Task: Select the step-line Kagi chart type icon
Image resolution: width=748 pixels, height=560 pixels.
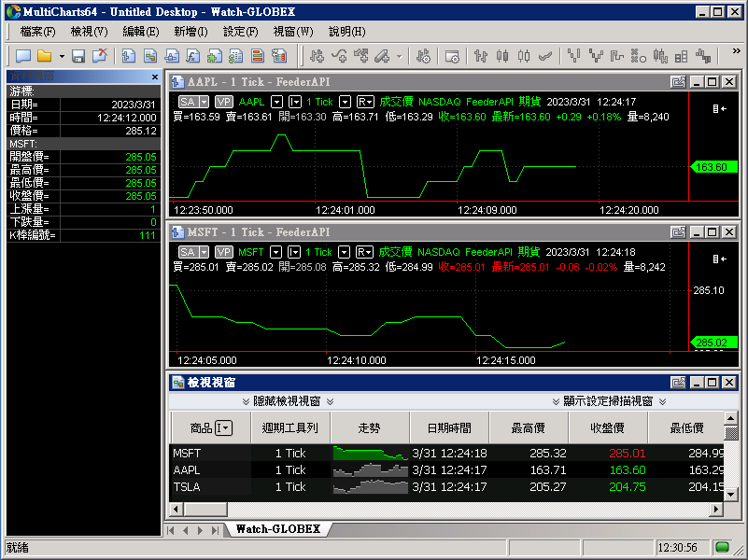Action: point(617,56)
